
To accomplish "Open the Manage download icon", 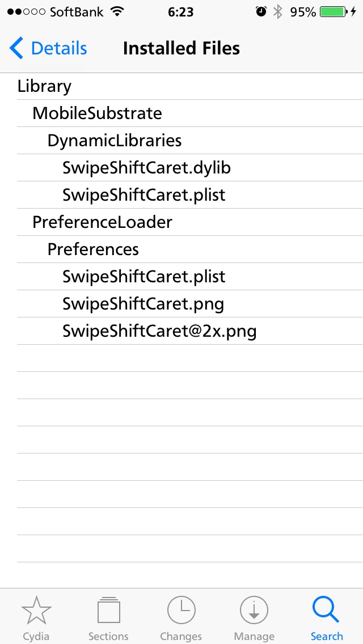I will coord(254,611).
